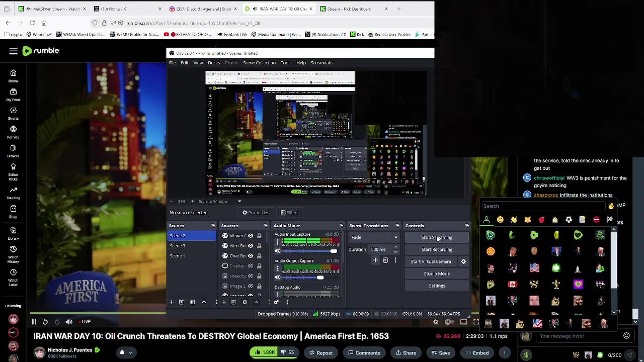Toggle lock on Viewer source
644x362 pixels.
pos(259,236)
